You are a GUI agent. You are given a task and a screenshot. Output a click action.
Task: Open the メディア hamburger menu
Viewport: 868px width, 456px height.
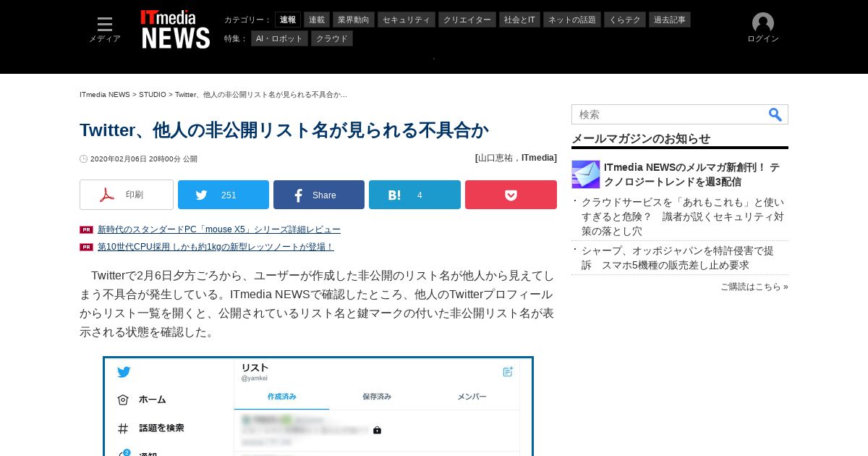105,30
